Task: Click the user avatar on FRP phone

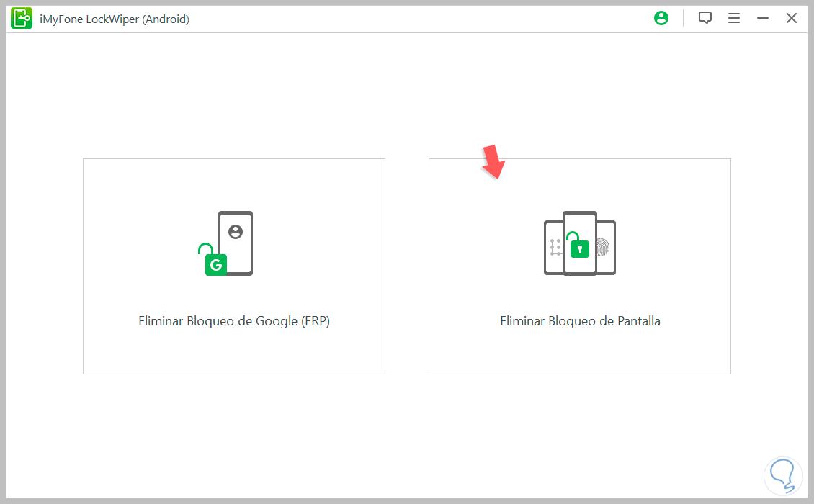Action: [235, 232]
